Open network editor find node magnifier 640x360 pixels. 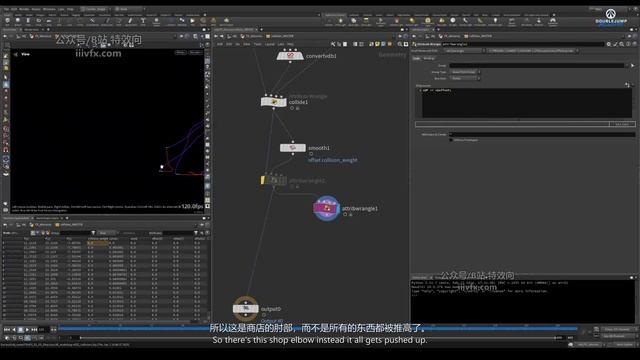tap(400, 44)
